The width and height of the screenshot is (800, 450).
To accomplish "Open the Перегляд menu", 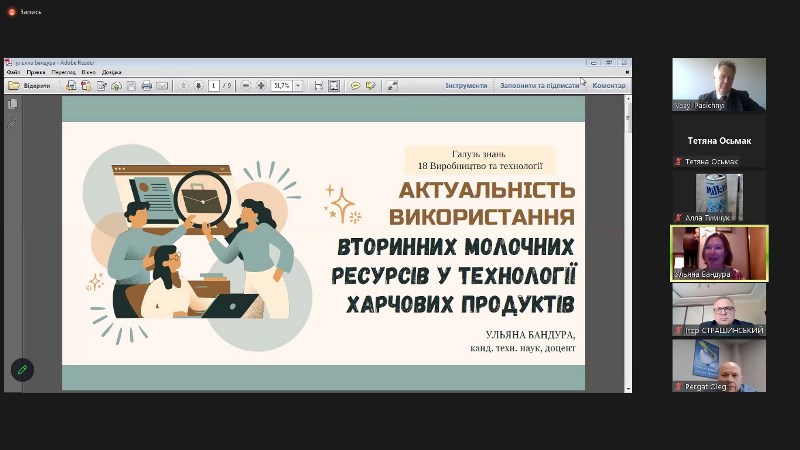I will pos(63,72).
